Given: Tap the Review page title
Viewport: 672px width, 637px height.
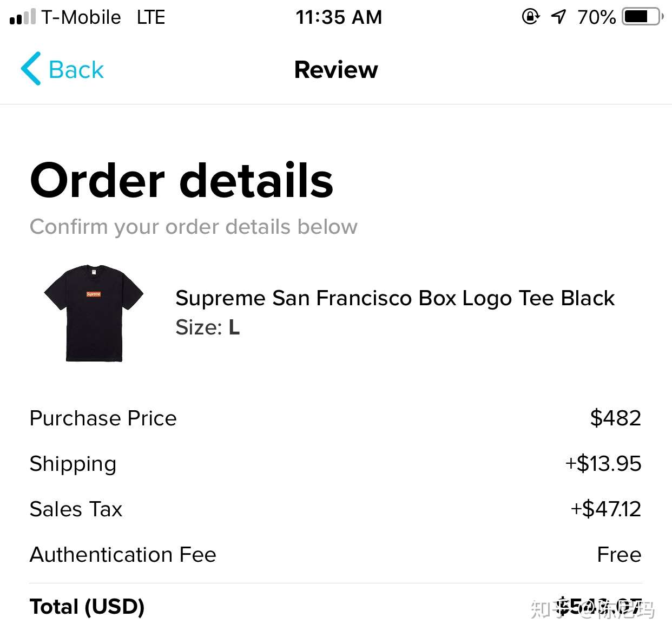Looking at the screenshot, I should point(336,70).
